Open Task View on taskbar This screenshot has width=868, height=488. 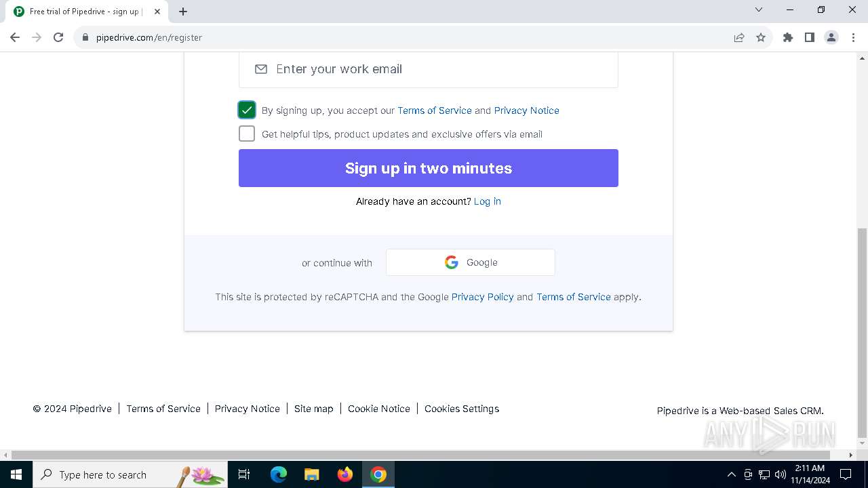[244, 474]
